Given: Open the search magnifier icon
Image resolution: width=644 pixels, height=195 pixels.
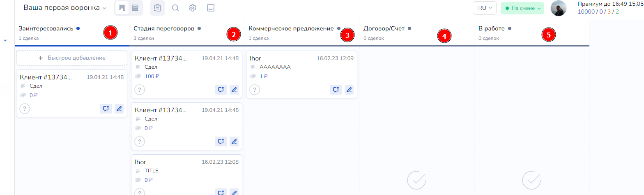Looking at the screenshot, I should [175, 8].
